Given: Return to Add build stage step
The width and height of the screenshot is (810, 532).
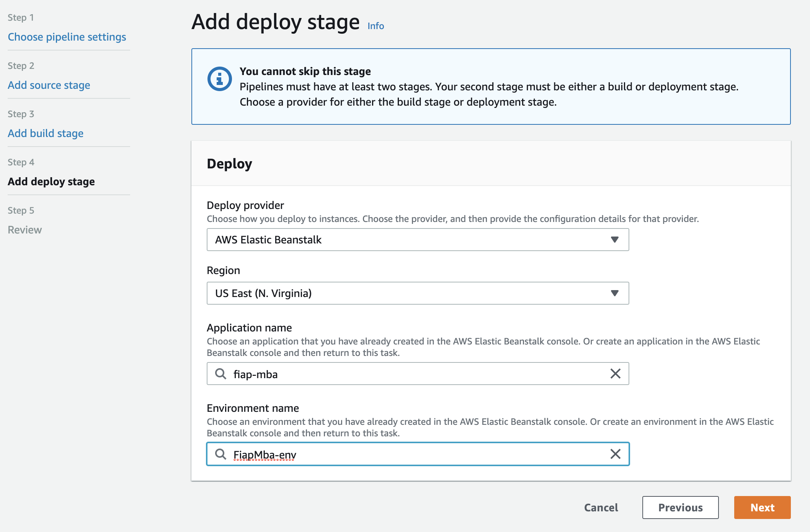Looking at the screenshot, I should [x=46, y=134].
